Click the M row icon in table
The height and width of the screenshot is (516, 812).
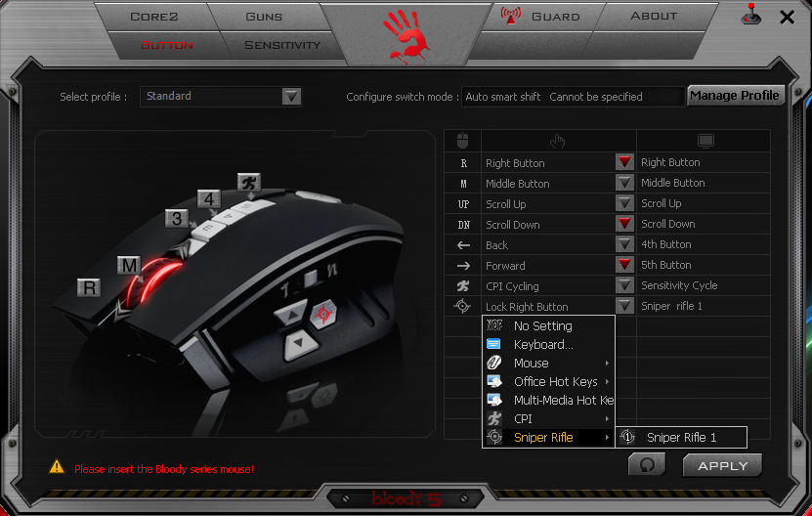pyautogui.click(x=463, y=184)
